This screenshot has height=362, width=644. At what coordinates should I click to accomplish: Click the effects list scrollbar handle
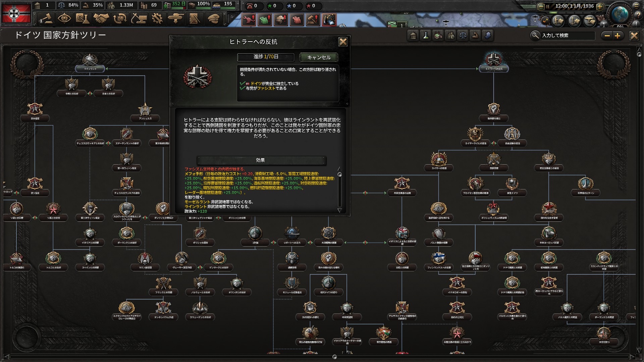[x=339, y=175]
